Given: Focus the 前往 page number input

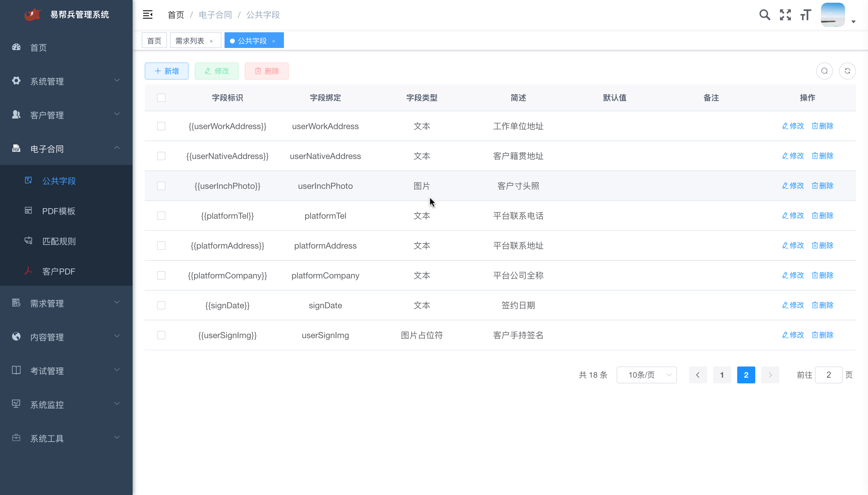Looking at the screenshot, I should (x=829, y=375).
